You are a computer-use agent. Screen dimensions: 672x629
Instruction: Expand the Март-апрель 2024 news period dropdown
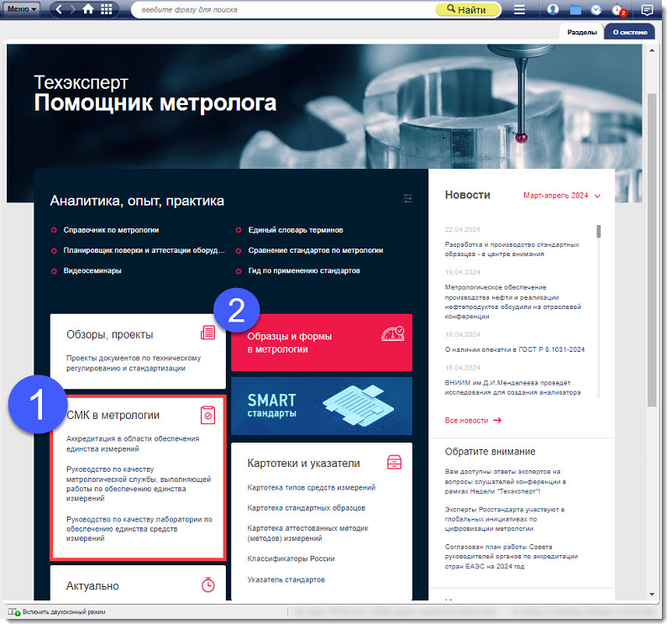tap(562, 196)
